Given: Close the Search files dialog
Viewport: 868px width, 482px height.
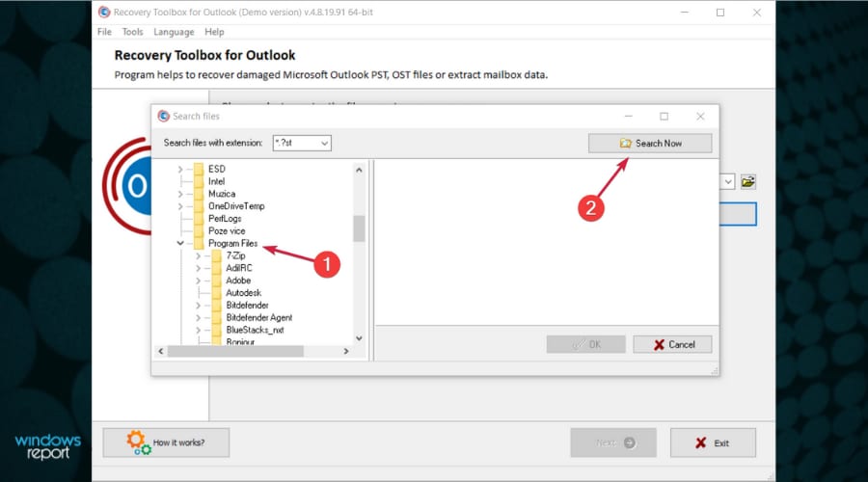Looking at the screenshot, I should [x=700, y=117].
